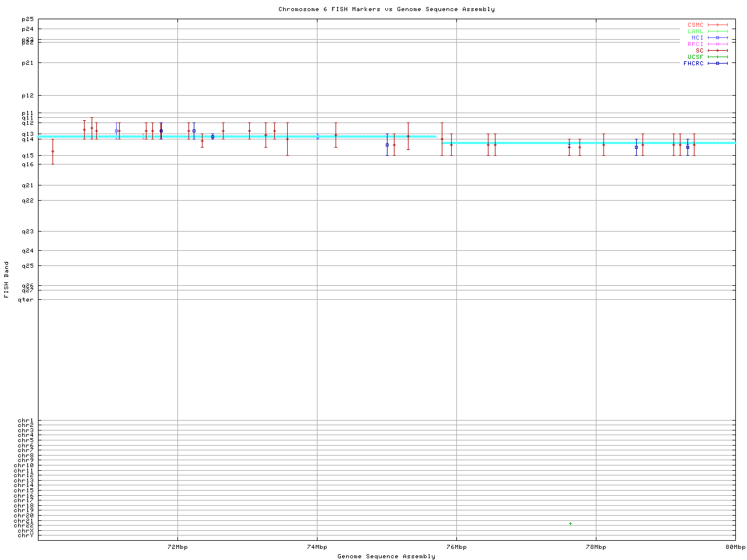
Task: Click the FHCRC legend label text
Action: point(693,64)
